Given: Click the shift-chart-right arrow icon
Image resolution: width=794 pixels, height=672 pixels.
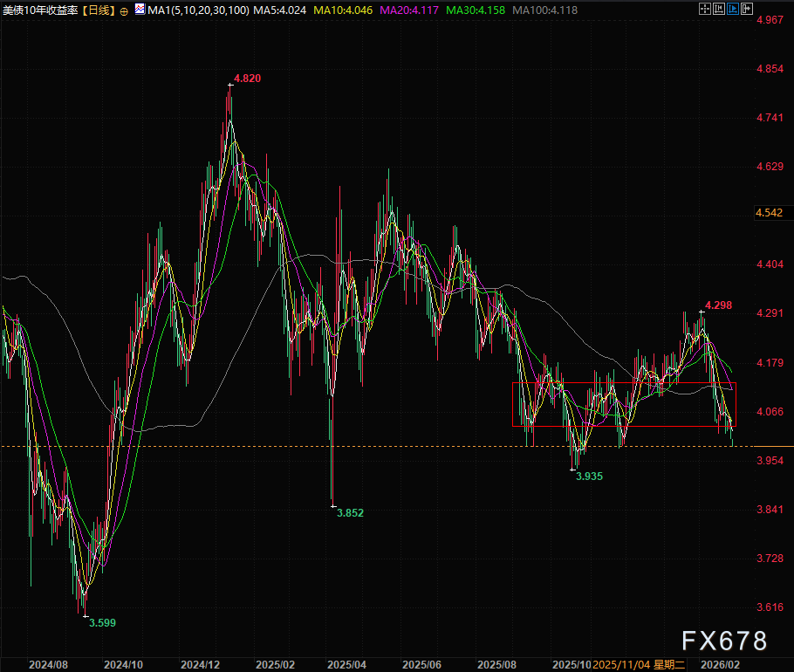Looking at the screenshot, I should click(x=747, y=9).
